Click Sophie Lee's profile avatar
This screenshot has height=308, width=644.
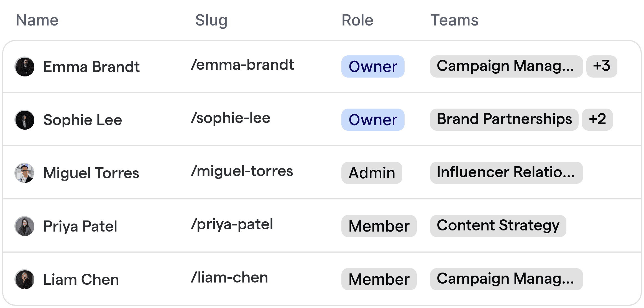(24, 120)
